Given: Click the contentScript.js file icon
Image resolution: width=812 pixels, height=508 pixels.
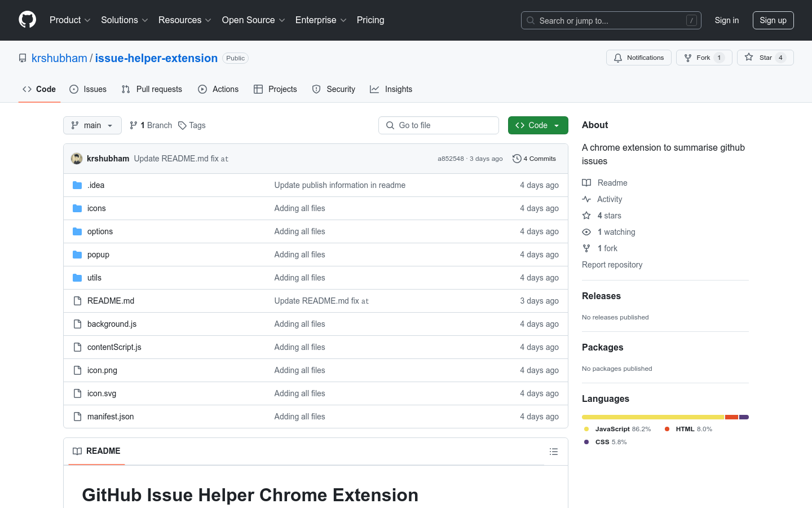Looking at the screenshot, I should (77, 347).
